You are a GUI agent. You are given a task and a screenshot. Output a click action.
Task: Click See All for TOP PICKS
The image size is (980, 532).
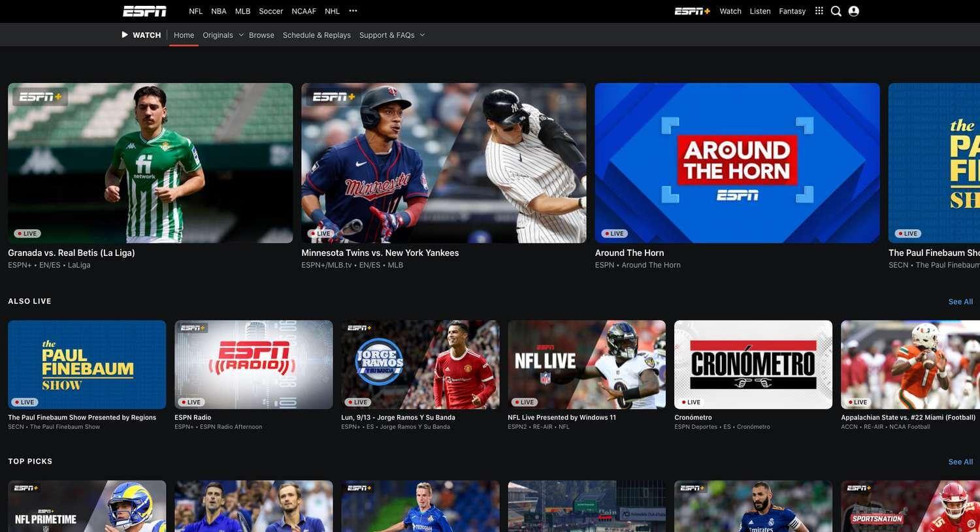click(x=960, y=461)
